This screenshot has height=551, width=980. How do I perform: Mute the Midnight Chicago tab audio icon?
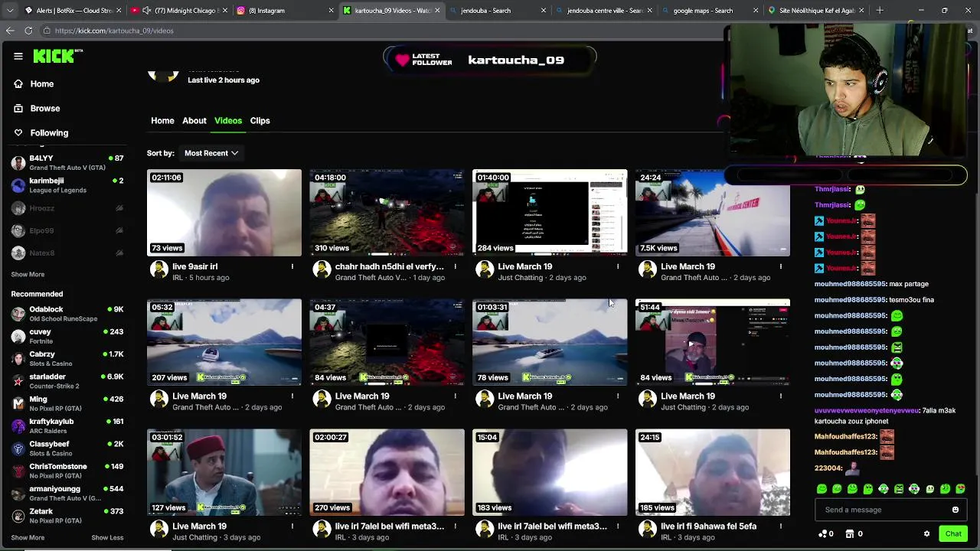[x=146, y=11]
